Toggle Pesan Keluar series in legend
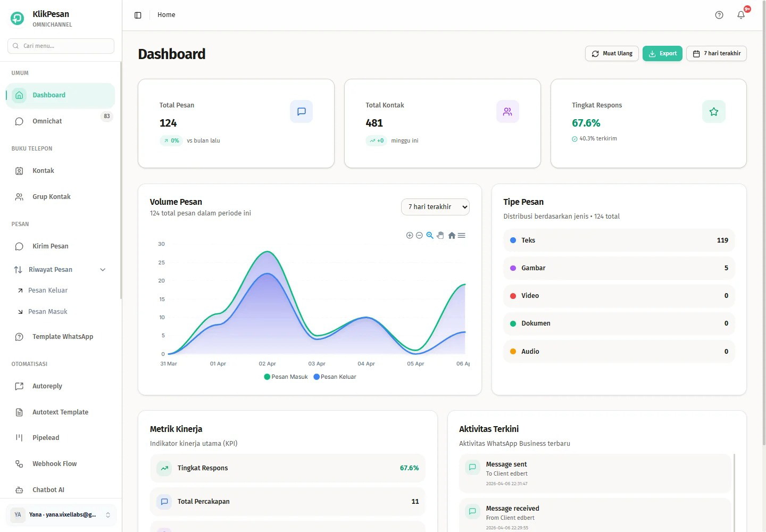The image size is (766, 532). click(335, 377)
